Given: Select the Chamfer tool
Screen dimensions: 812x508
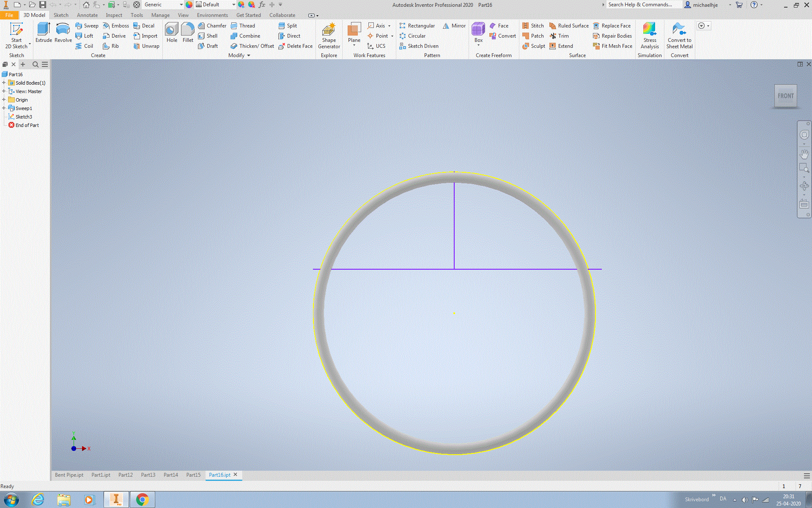Looking at the screenshot, I should pyautogui.click(x=211, y=25).
